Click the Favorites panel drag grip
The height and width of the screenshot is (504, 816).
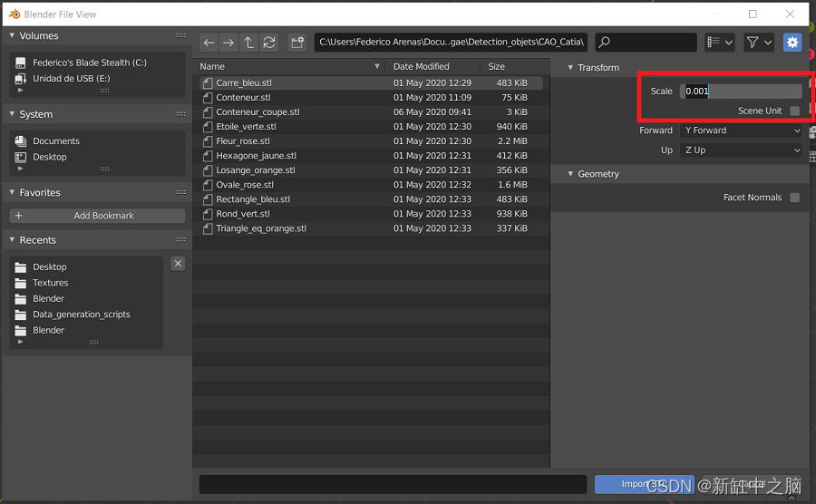tap(180, 192)
